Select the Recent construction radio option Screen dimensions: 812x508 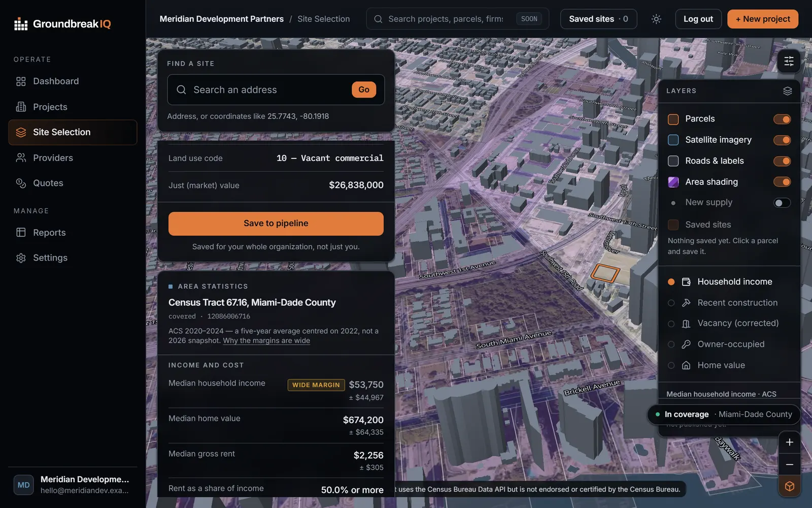(671, 303)
